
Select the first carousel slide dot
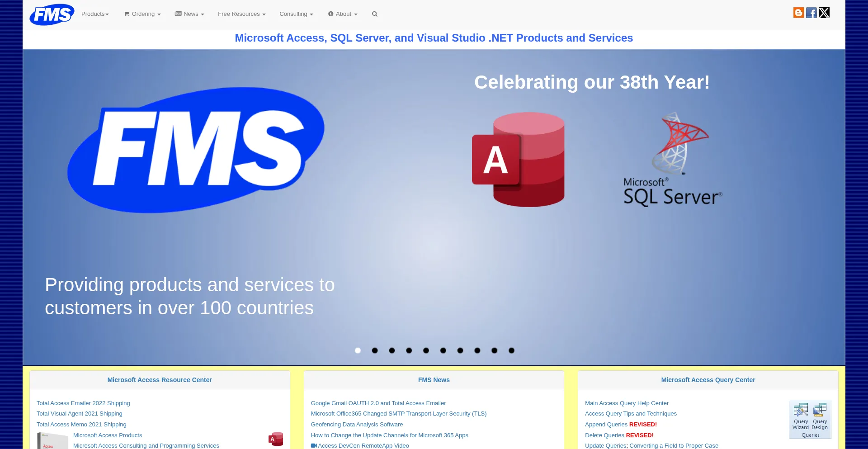358,350
